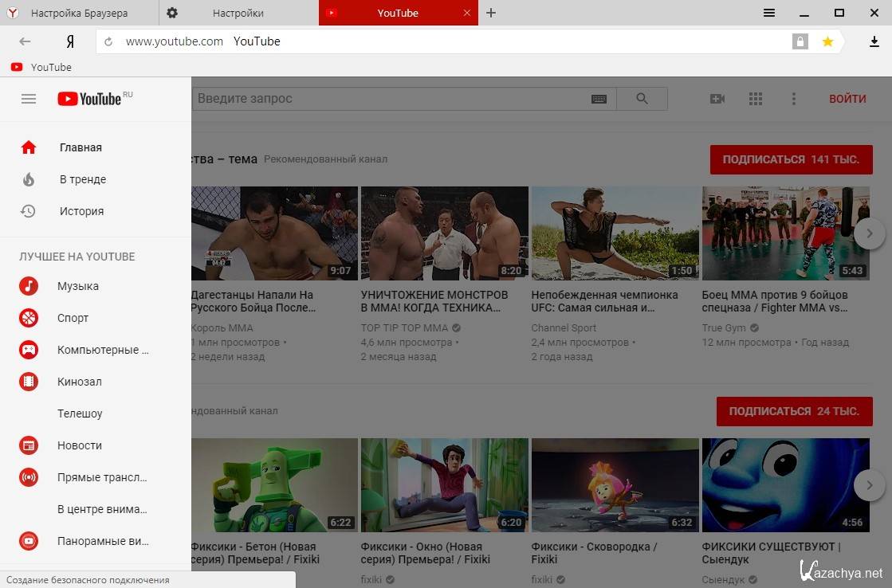
Task: Open История watch history
Action: pos(81,211)
